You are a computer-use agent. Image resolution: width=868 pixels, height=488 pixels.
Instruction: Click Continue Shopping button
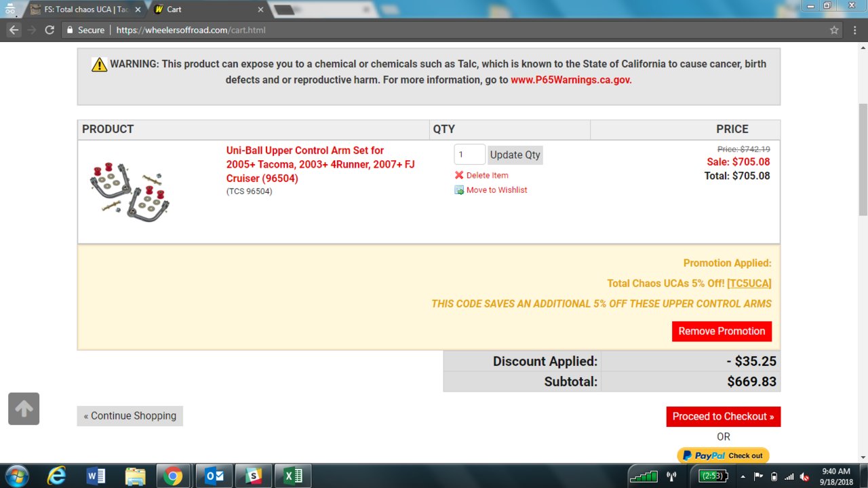pyautogui.click(x=130, y=416)
